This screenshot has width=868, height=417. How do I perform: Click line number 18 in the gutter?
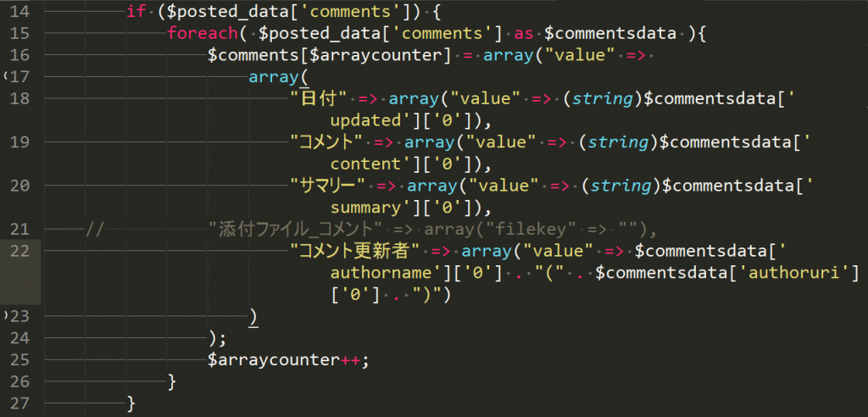click(x=20, y=98)
